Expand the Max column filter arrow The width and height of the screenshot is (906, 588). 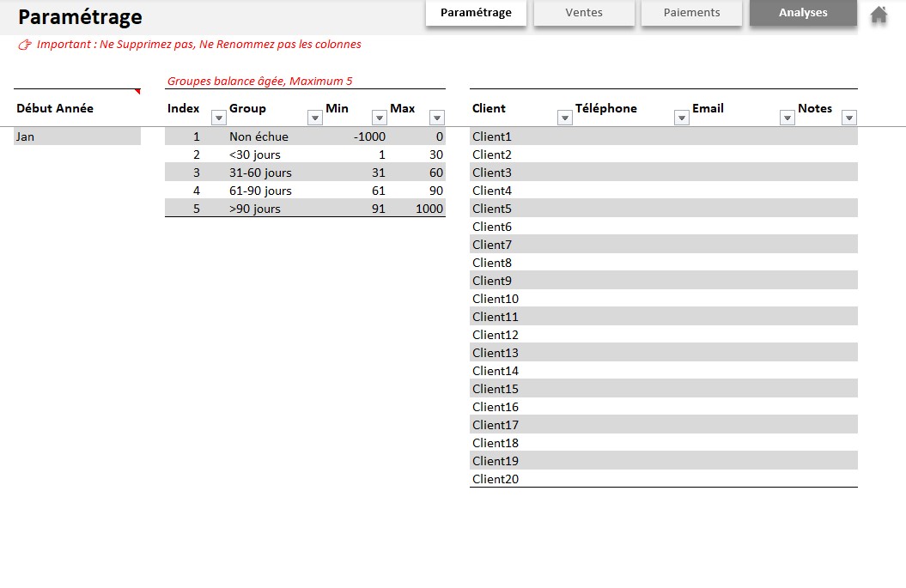(x=437, y=118)
